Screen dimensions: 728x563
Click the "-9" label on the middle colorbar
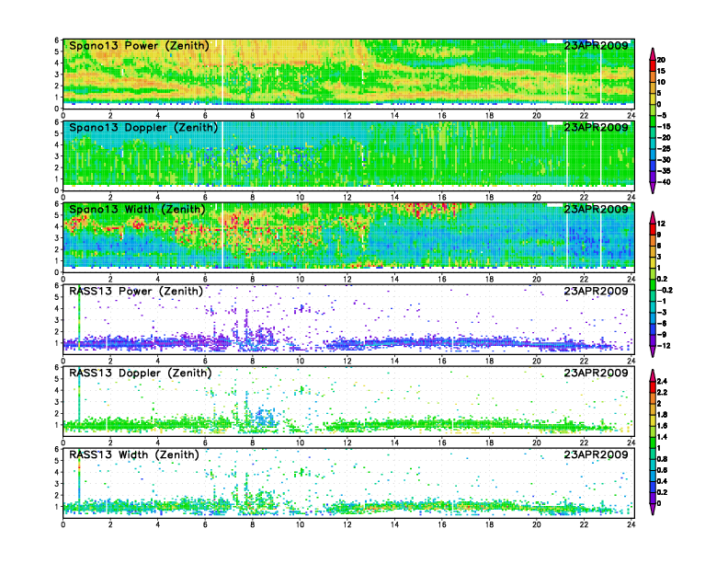click(662, 335)
